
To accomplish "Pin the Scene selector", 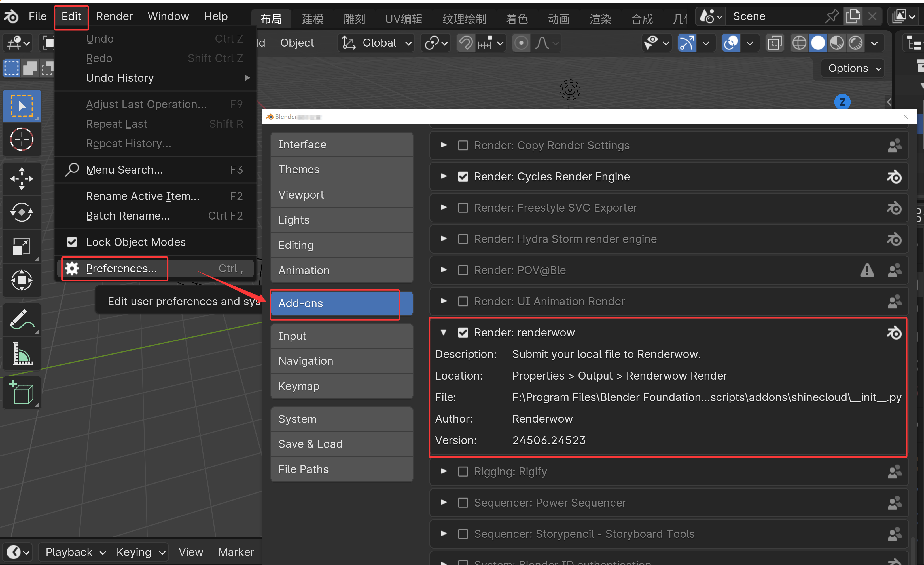I will point(832,16).
